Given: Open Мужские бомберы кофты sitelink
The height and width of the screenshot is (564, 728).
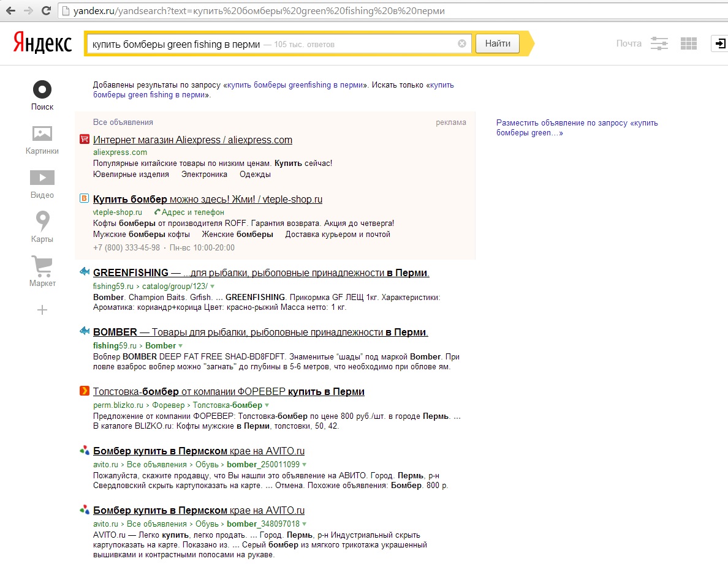Looking at the screenshot, I should [141, 235].
